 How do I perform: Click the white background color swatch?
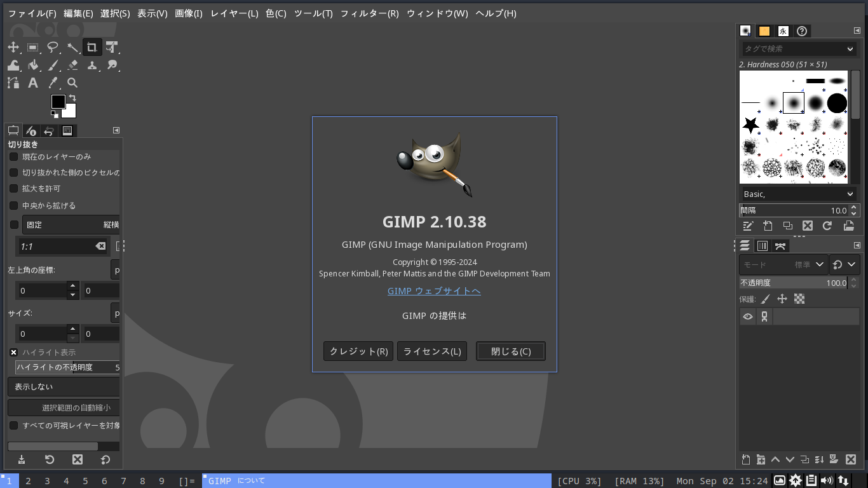click(x=70, y=112)
